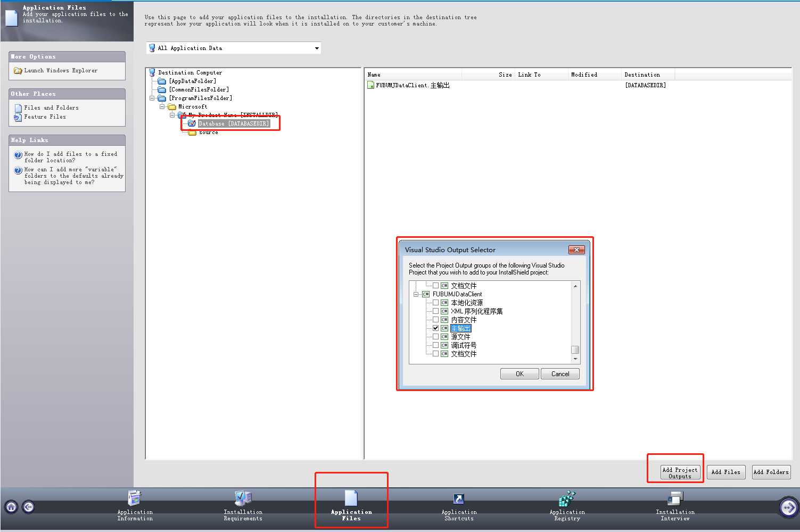Click the C# icon beside FUBUMJDataClient project node
This screenshot has width=800, height=532.
coord(426,294)
